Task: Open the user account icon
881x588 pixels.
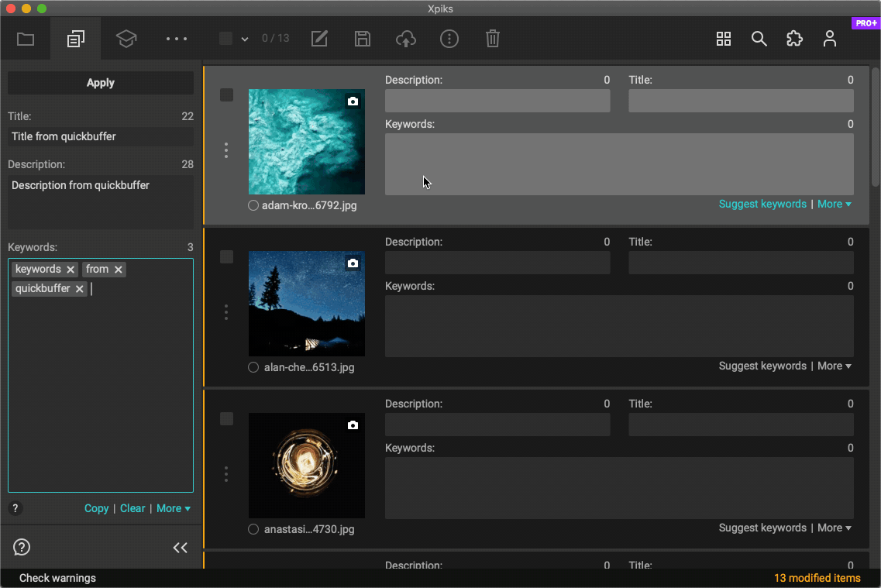Action: click(x=829, y=38)
